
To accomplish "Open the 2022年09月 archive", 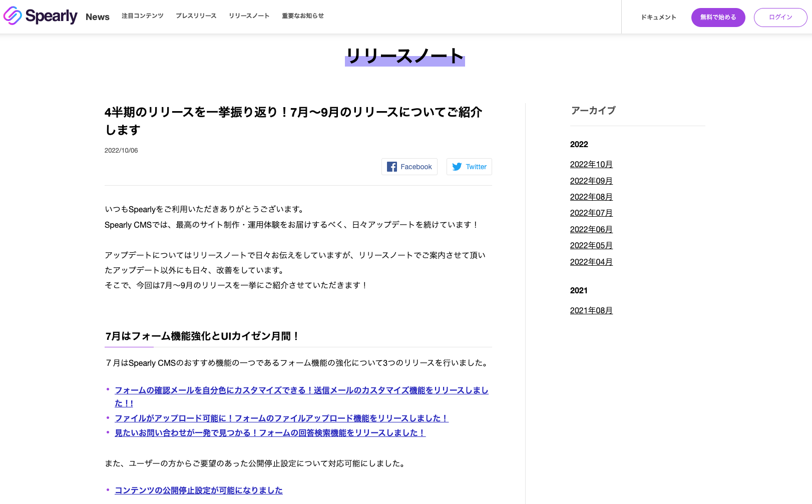I will [591, 181].
